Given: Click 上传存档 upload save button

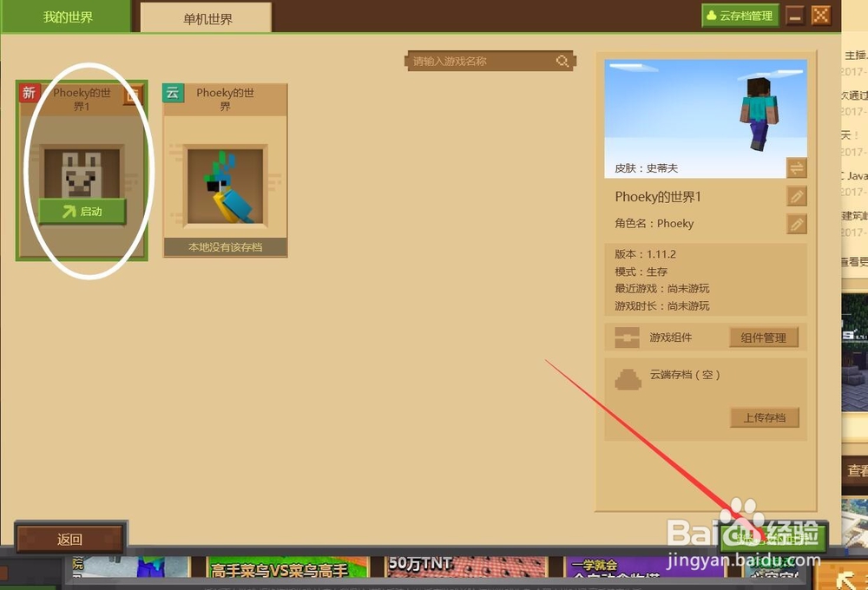Looking at the screenshot, I should [764, 417].
